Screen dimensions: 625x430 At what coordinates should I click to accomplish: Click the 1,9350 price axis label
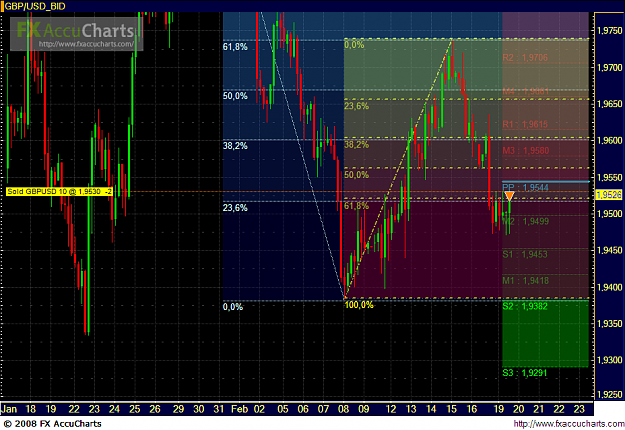pyautogui.click(x=610, y=324)
